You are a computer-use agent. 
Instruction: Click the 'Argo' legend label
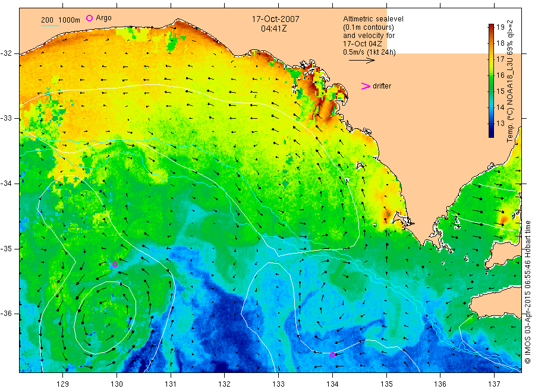(103, 18)
